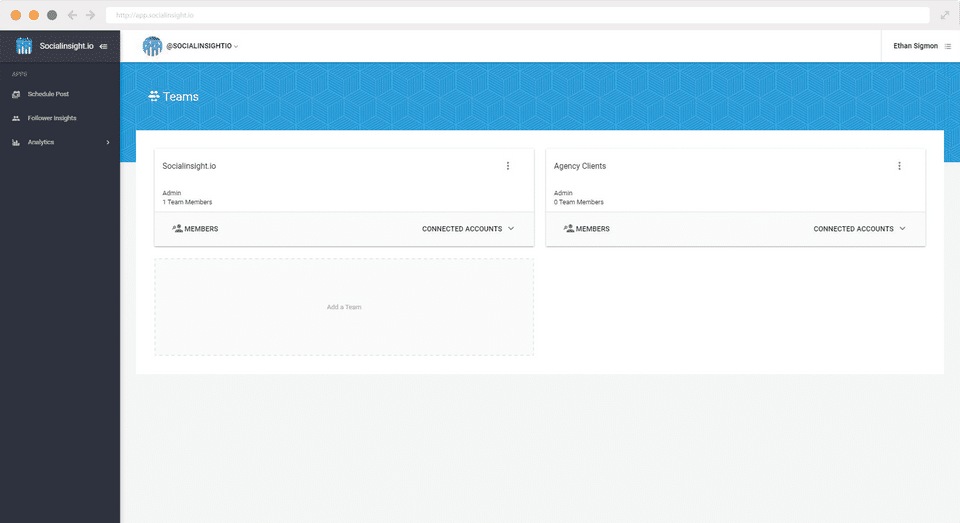
Task: Open the Ethan Sigmon user menu
Action: (915, 46)
